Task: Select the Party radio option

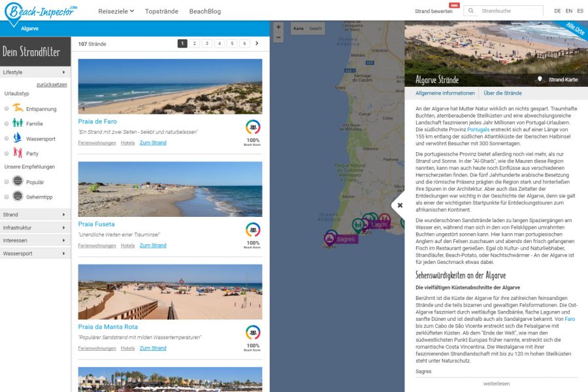Action: click(x=7, y=154)
